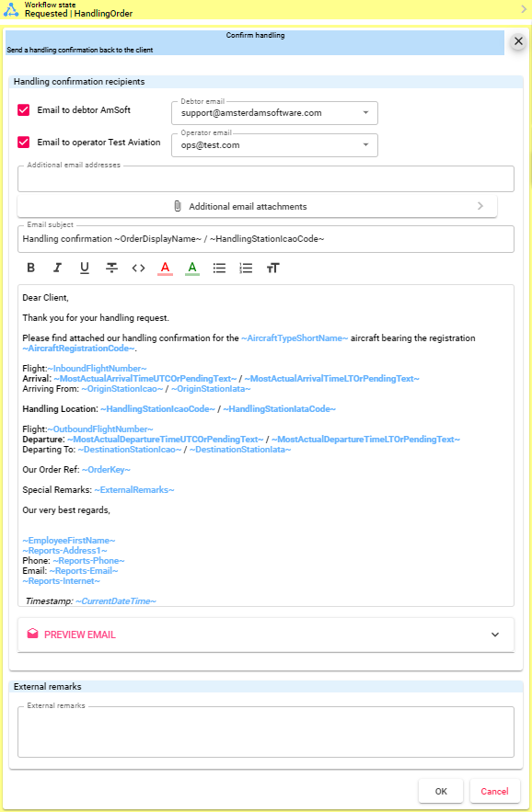Apply strikethrough formatting

[111, 268]
